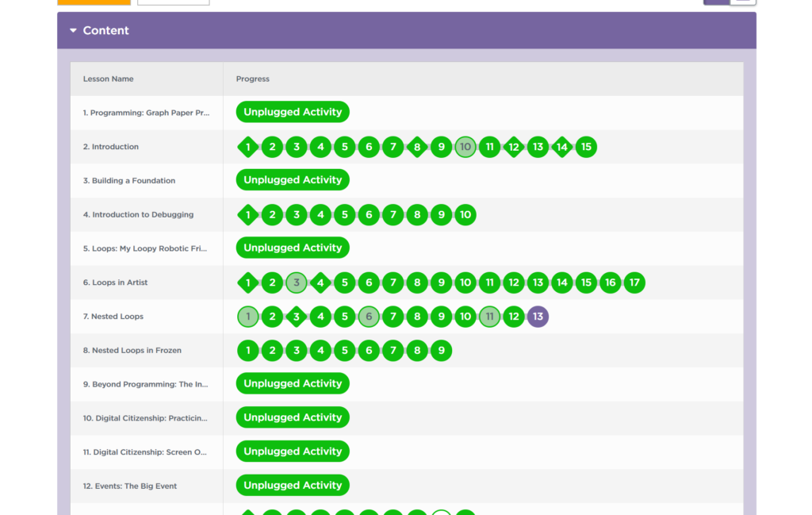The height and width of the screenshot is (515, 812).
Task: Click lesson name '6. Loops in Artist'
Action: click(115, 282)
